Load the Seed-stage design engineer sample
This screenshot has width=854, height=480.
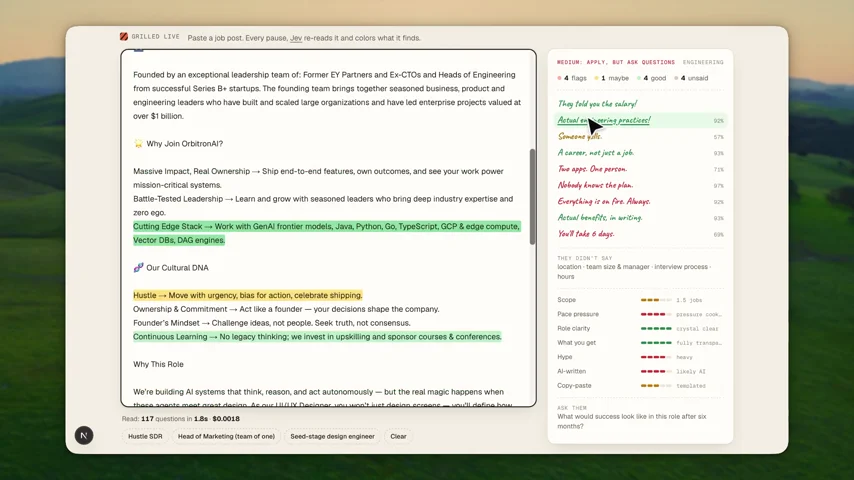coord(332,436)
